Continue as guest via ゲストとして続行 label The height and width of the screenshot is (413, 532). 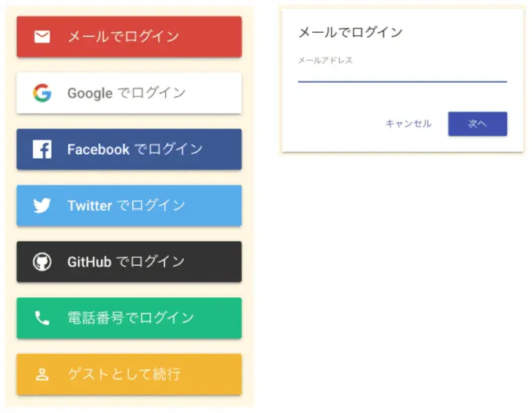point(124,375)
